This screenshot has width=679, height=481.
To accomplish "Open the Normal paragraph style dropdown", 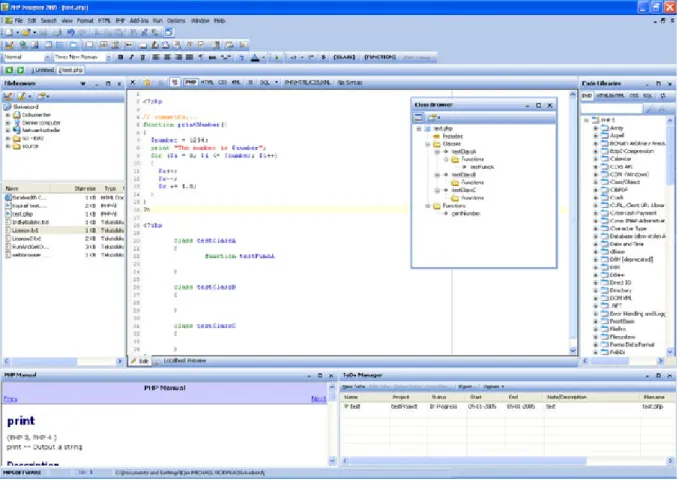I will coord(46,57).
